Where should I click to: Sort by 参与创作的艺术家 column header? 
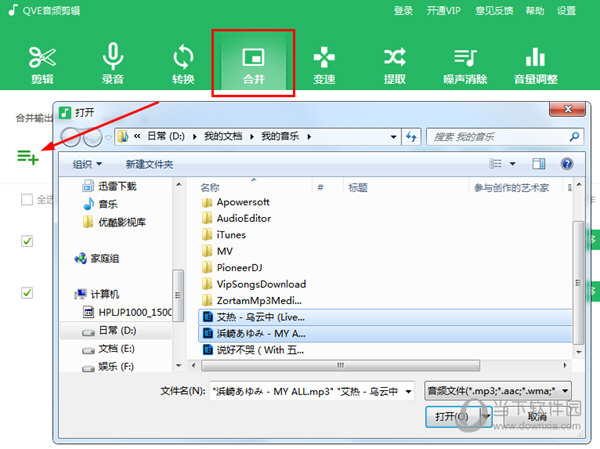(511, 187)
